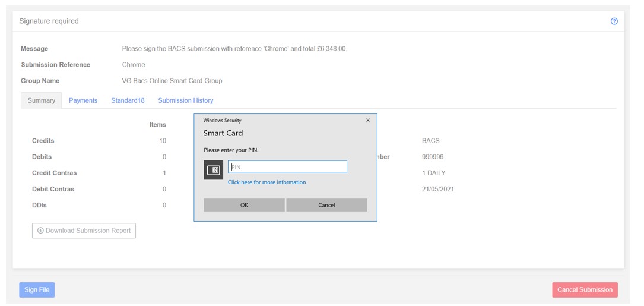This screenshot has width=644, height=306.
Task: Click the Group Name label
Action: click(40, 81)
